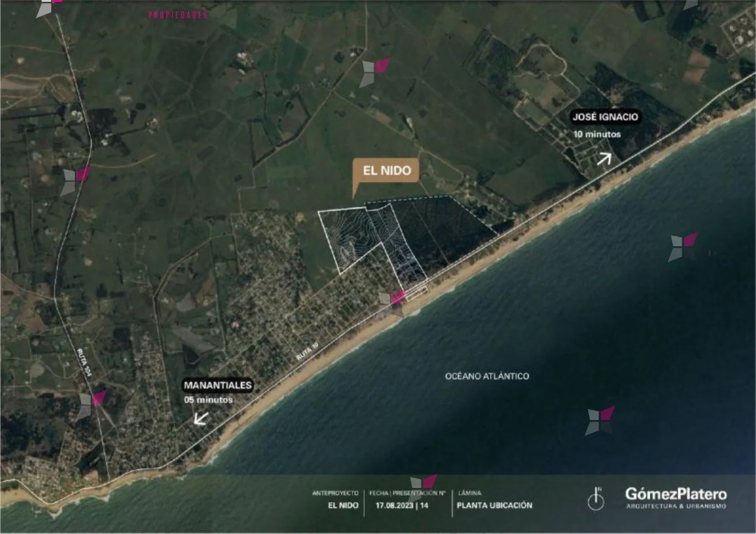The image size is (756, 534).
Task: Click the GómezPlatero logo text
Action: pos(675,494)
